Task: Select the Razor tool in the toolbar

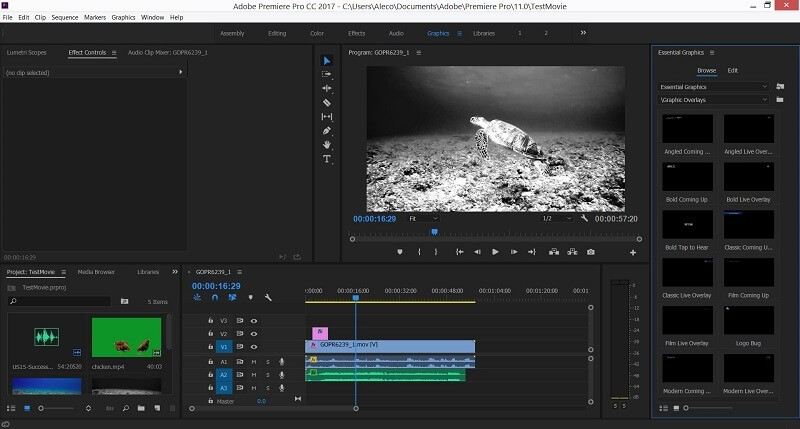Action: click(x=326, y=102)
